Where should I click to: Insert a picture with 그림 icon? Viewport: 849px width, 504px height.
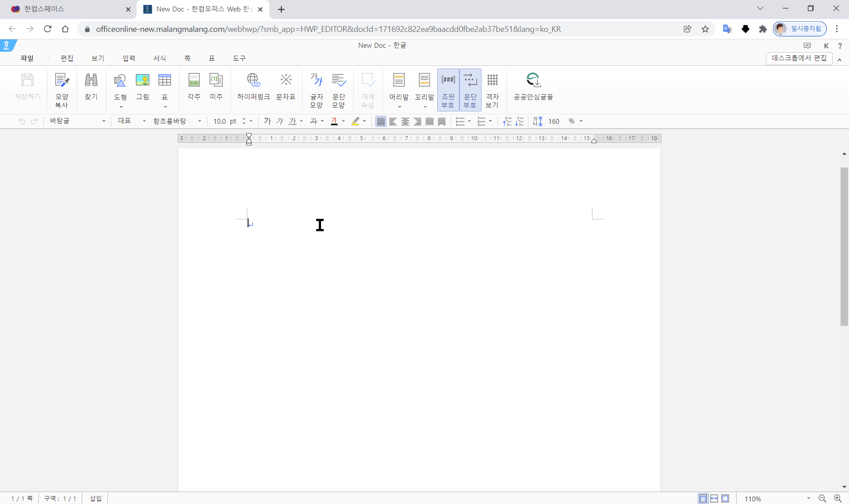click(x=142, y=80)
